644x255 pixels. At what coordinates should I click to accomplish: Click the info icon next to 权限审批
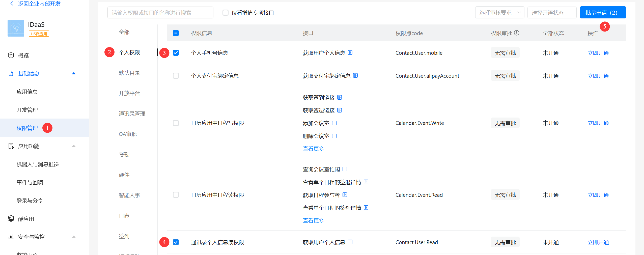point(517,33)
